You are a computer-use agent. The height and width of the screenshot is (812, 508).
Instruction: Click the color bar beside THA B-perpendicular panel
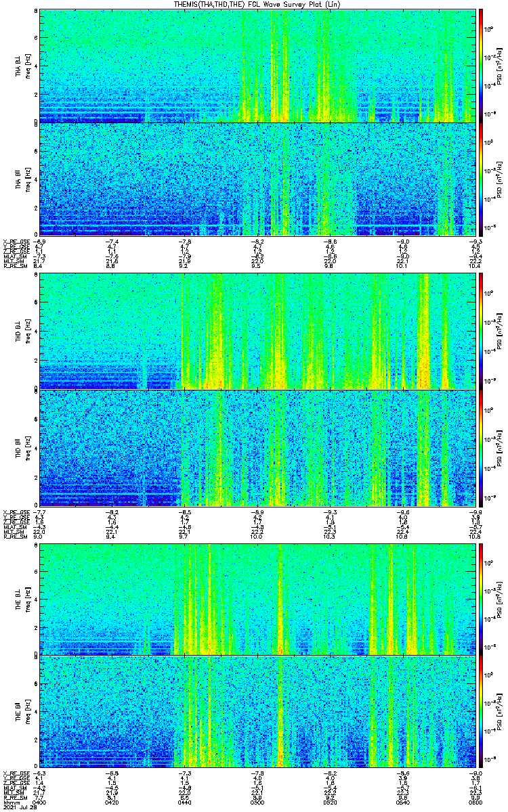pos(481,66)
